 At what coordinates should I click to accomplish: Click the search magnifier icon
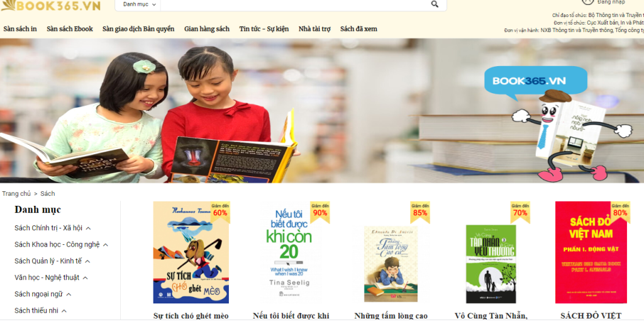[x=435, y=4]
